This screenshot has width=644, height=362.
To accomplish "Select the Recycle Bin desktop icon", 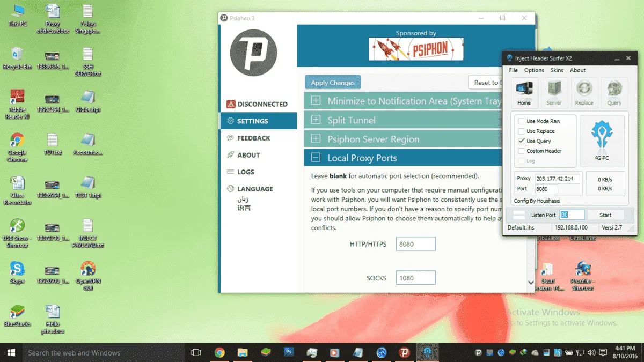I will point(17,58).
